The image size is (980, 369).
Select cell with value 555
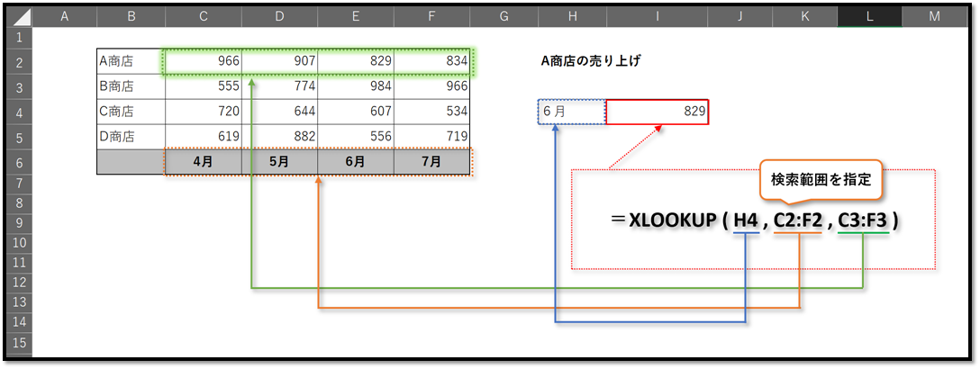[204, 86]
